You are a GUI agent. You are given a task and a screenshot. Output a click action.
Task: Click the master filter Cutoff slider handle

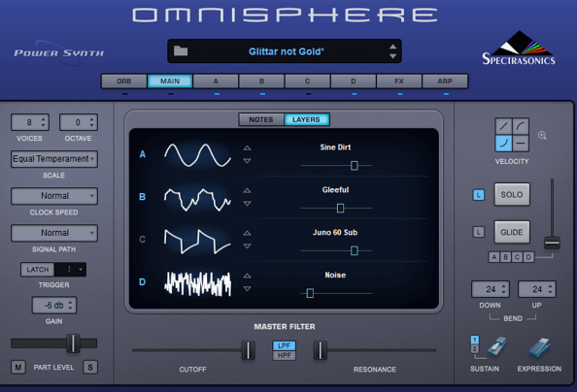(x=248, y=350)
